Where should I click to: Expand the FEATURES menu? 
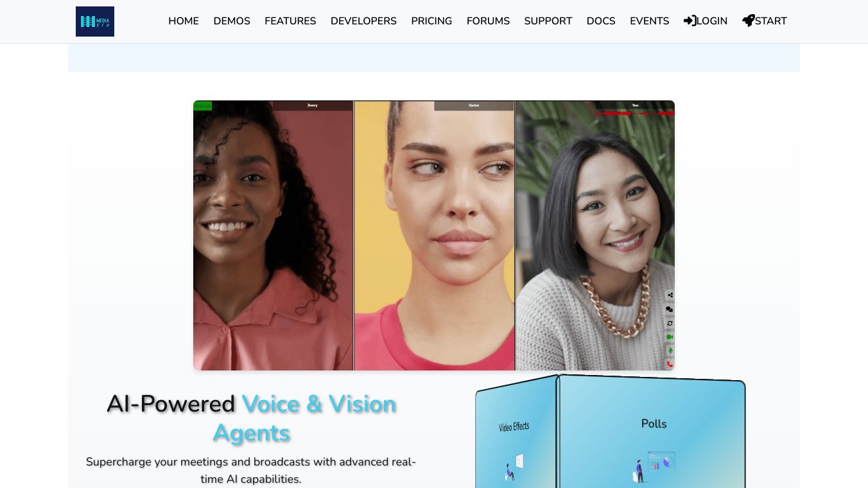tap(290, 21)
